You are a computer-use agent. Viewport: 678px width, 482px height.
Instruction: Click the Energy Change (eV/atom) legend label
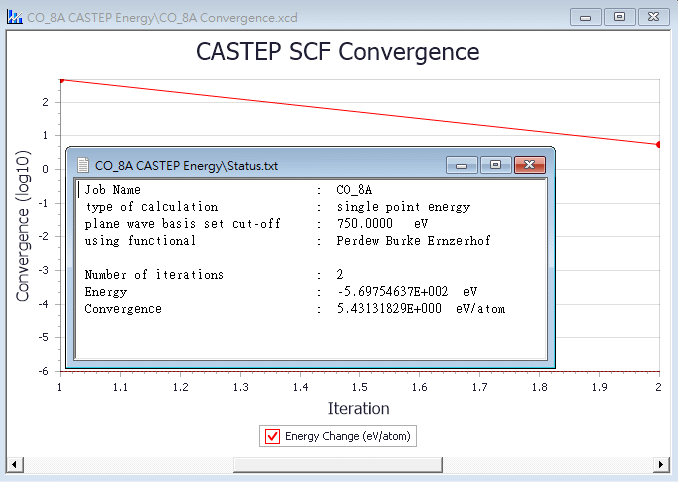(347, 436)
